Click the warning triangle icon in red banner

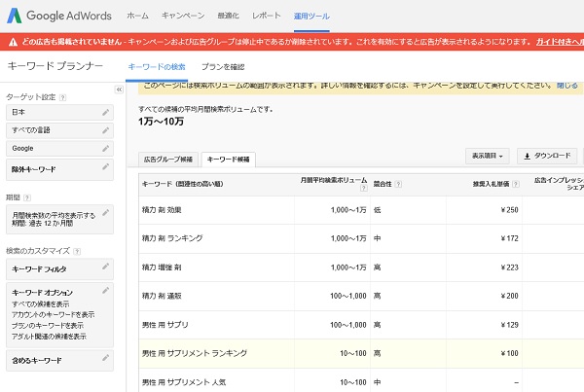tap(13, 42)
